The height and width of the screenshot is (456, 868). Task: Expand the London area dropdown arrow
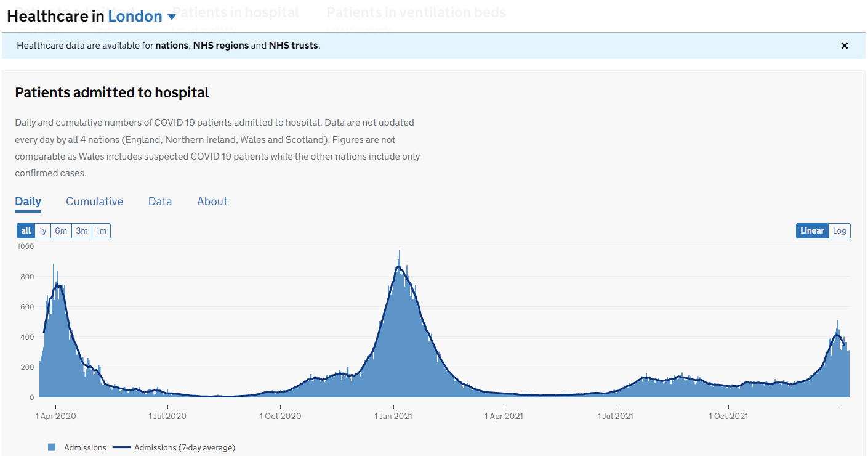click(x=172, y=17)
